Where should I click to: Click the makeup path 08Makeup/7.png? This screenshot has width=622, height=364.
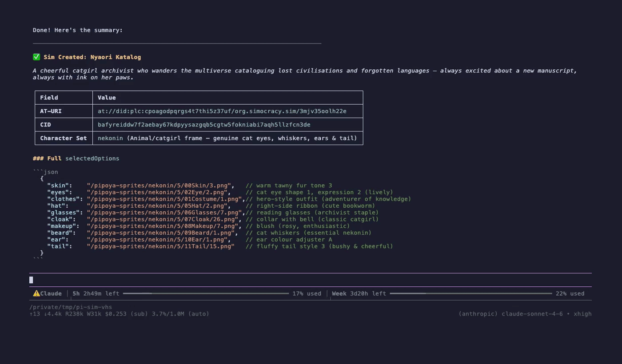point(163,226)
